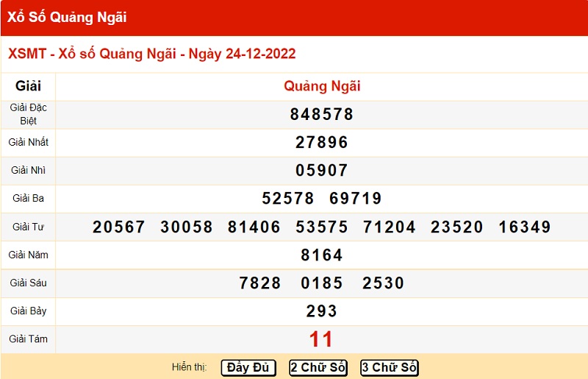The height and width of the screenshot is (379, 588).
Task: Select sixth prize number 0185
Action: pos(322,283)
